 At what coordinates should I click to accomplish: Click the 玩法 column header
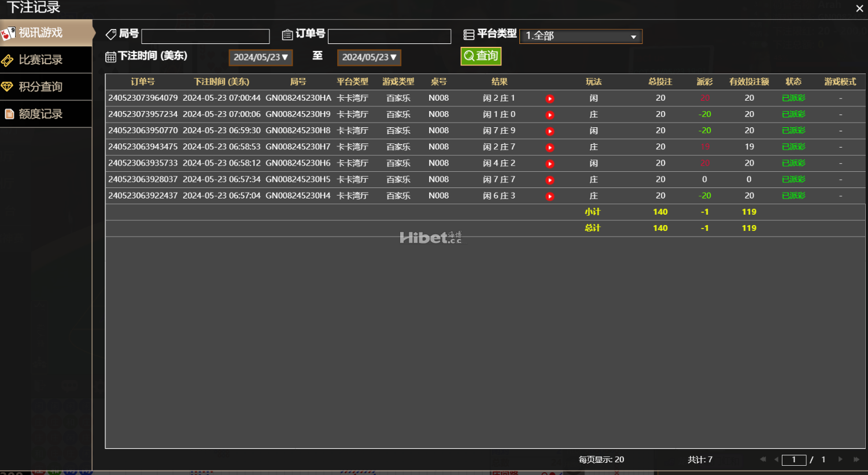593,82
